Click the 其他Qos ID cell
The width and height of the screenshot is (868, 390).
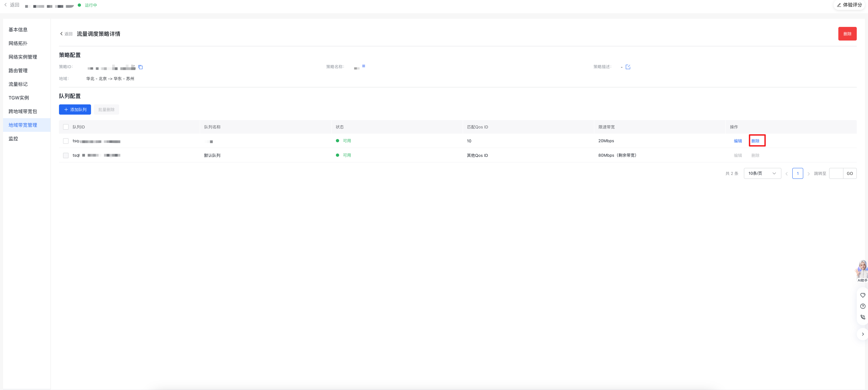click(477, 155)
